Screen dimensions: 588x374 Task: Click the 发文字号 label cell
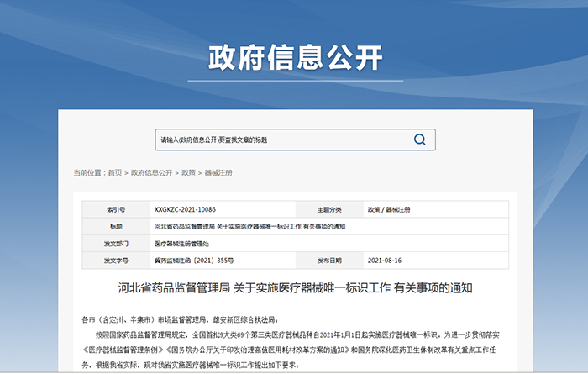pyautogui.click(x=115, y=261)
